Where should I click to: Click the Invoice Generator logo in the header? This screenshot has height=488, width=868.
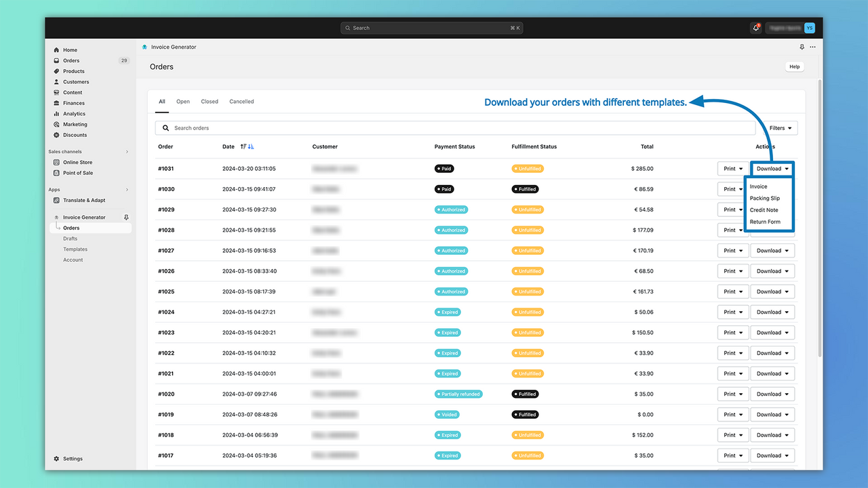(144, 47)
